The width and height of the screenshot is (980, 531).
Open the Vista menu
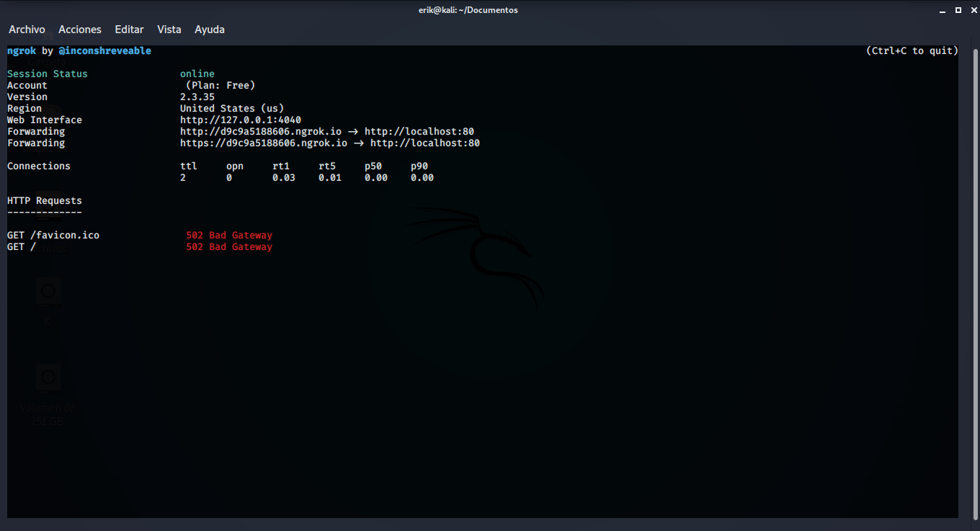coord(169,30)
